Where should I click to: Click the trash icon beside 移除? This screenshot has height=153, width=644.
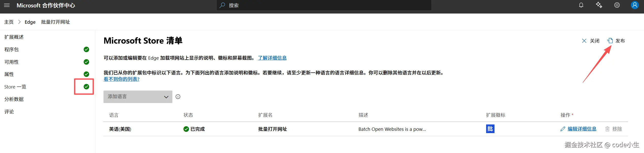[607, 129]
